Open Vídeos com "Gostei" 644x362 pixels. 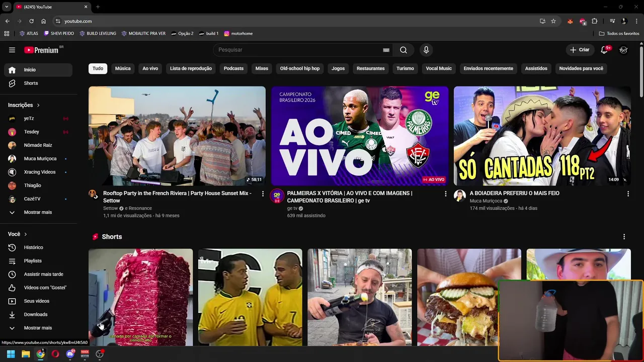point(38,288)
